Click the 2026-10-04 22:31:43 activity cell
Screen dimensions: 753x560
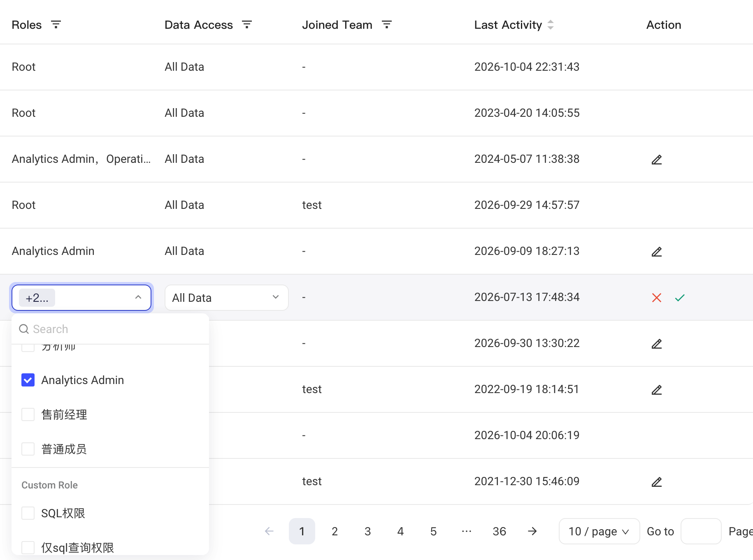click(x=527, y=67)
